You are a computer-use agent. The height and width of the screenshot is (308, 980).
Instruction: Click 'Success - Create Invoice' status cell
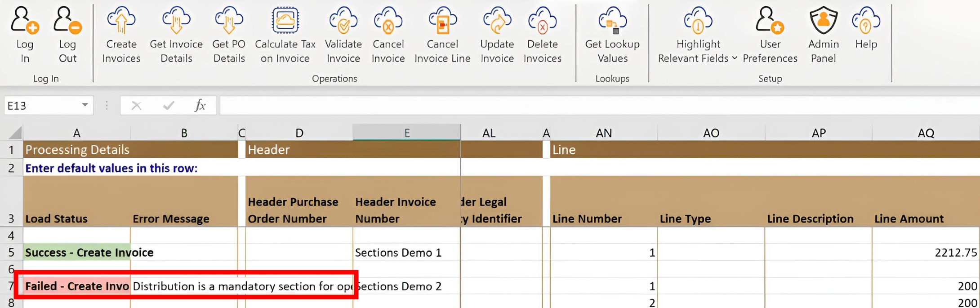tap(77, 252)
